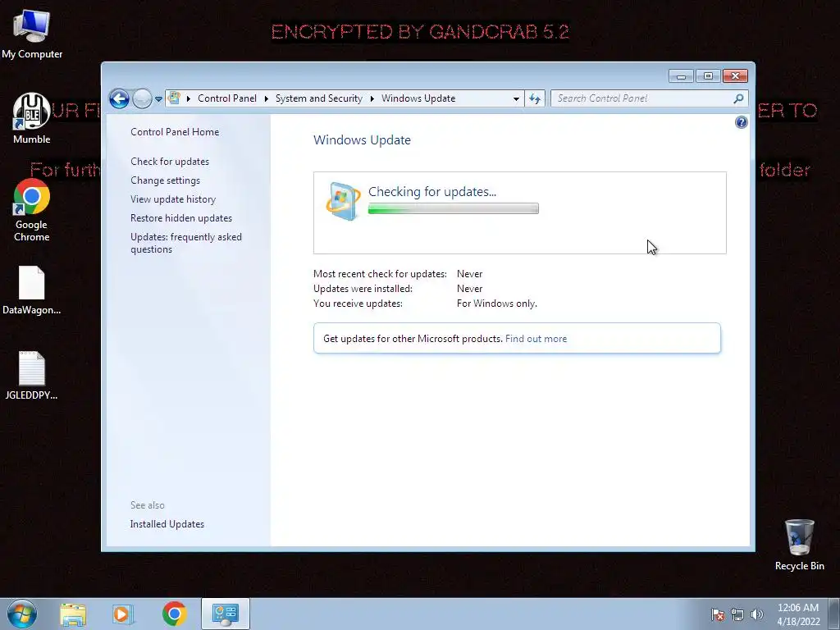The image size is (840, 630).
Task: Open Action Center flag tray icon
Action: 718,615
